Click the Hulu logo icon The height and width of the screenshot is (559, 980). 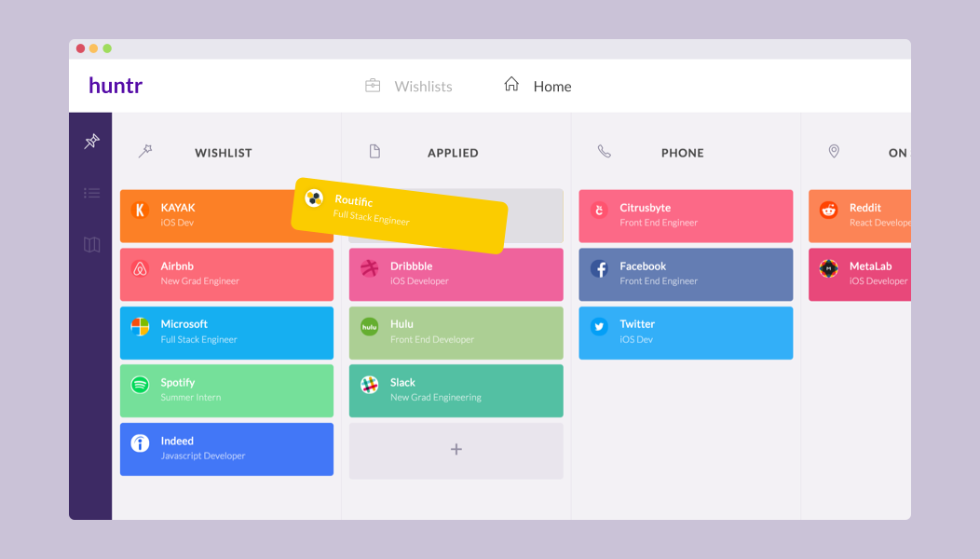(370, 326)
